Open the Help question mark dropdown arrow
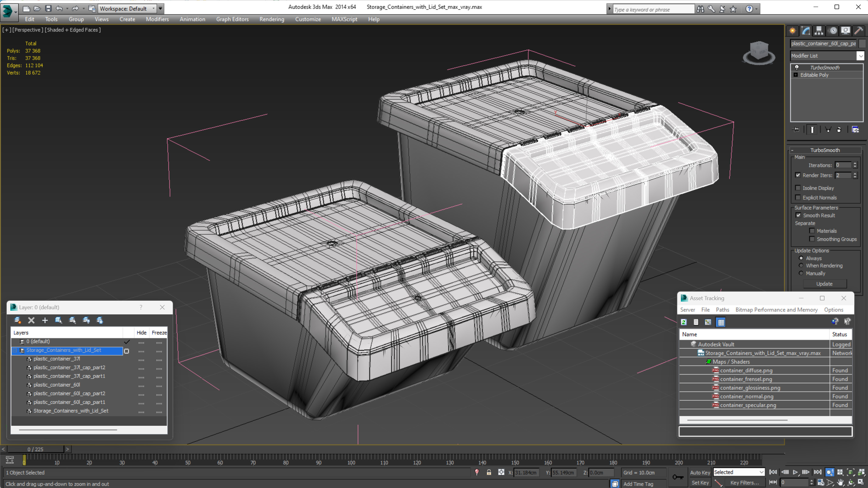This screenshot has height=488, width=868. coord(756,9)
